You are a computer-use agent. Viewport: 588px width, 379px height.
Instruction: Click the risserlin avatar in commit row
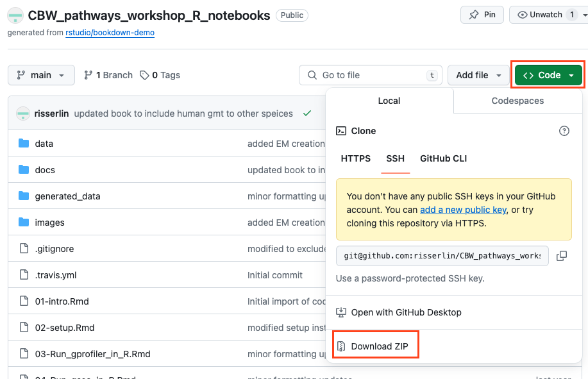pos(23,114)
